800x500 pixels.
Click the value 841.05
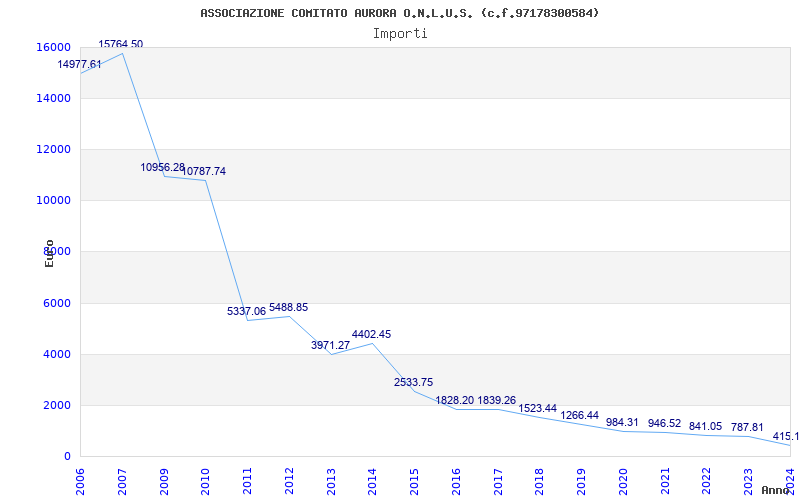click(x=705, y=427)
